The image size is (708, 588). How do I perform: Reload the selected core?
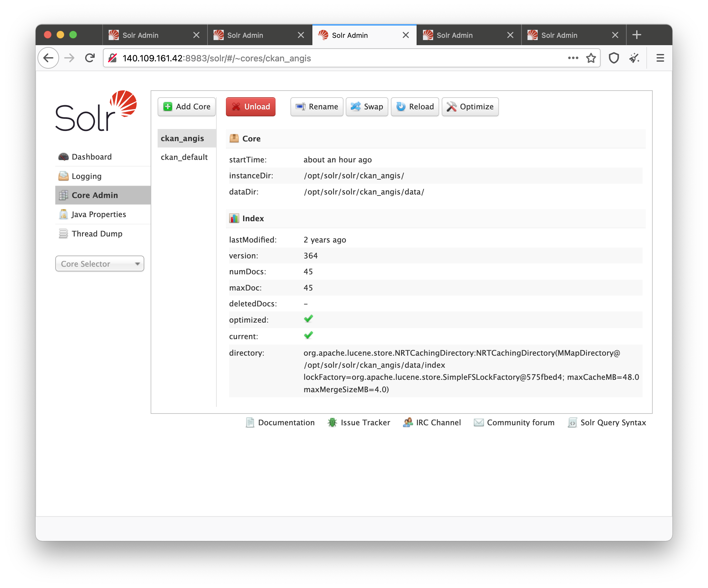(415, 106)
